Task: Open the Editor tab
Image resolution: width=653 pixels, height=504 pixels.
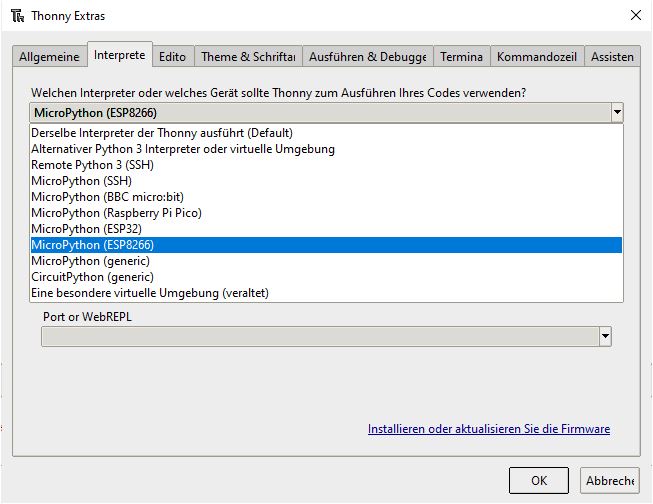Action: tap(172, 56)
